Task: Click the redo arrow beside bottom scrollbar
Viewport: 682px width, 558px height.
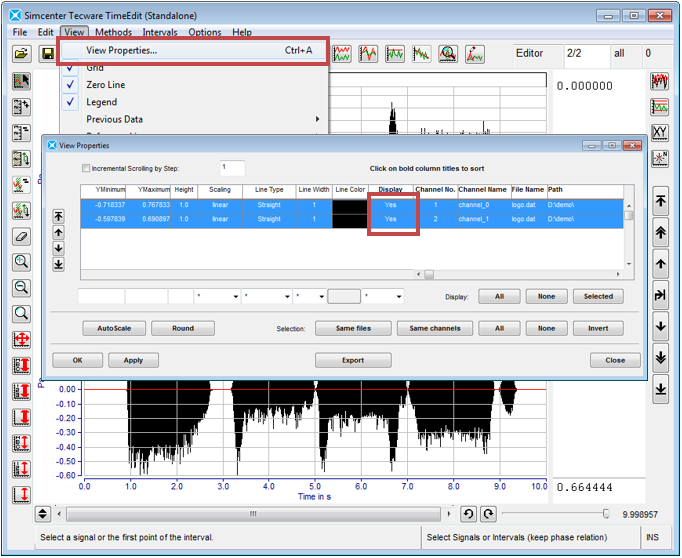Action: tap(488, 514)
